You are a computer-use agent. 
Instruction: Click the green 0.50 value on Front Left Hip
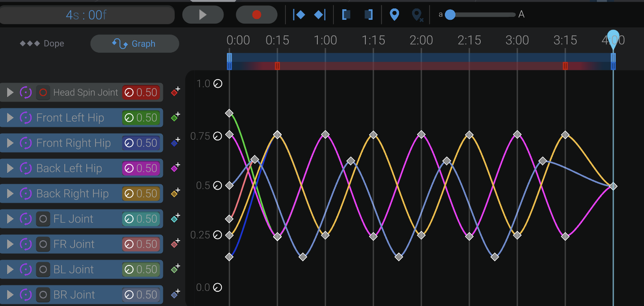point(140,118)
